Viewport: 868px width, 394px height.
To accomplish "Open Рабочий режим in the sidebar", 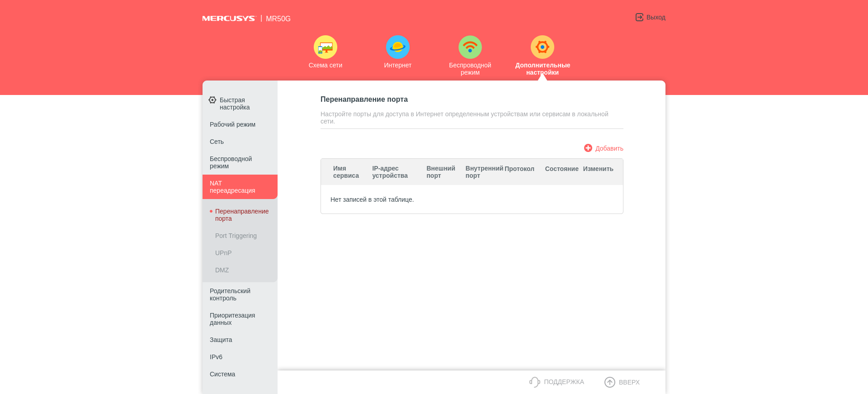I will (x=232, y=124).
